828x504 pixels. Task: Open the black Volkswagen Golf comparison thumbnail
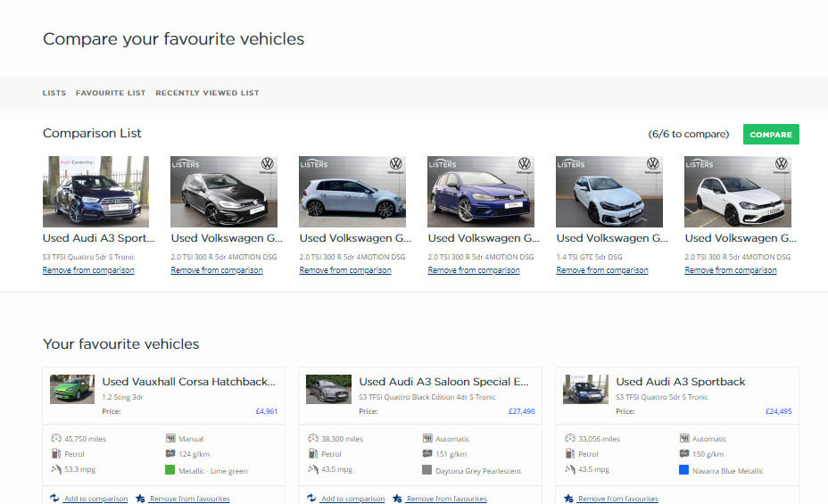[x=224, y=192]
